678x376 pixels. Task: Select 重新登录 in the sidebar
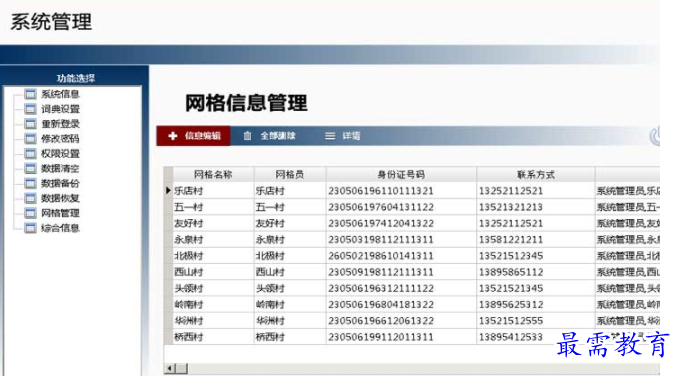(60, 124)
